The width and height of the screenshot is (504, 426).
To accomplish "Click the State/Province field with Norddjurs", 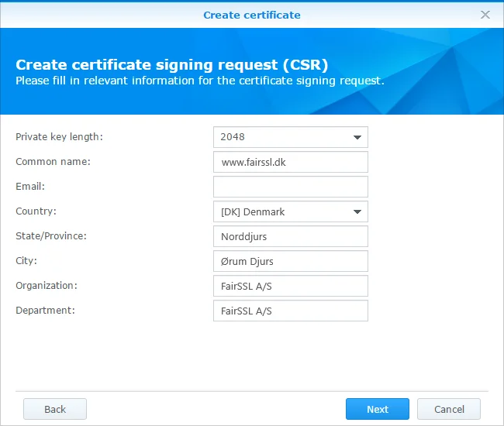I will [291, 236].
